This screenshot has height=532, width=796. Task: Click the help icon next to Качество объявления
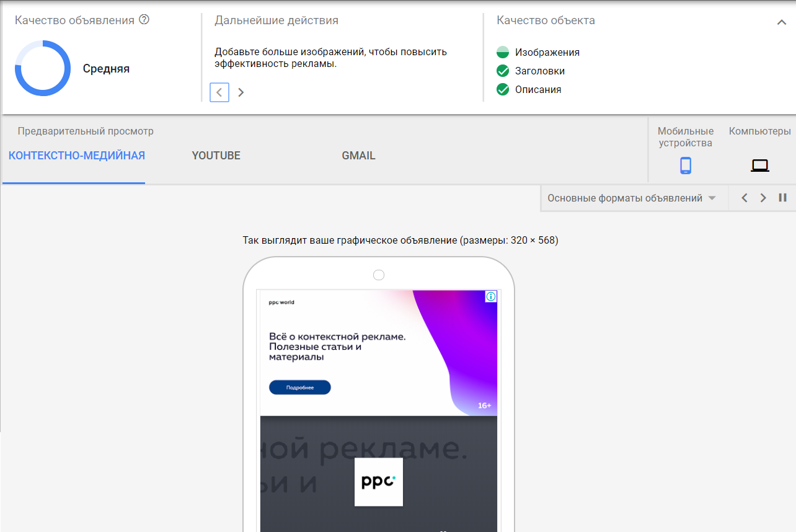(x=144, y=20)
